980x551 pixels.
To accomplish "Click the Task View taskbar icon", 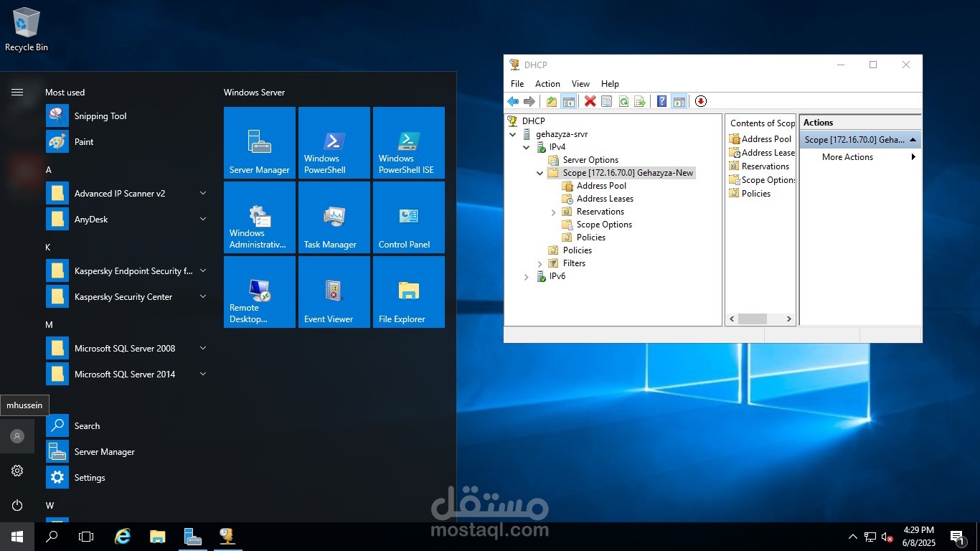I will point(86,536).
